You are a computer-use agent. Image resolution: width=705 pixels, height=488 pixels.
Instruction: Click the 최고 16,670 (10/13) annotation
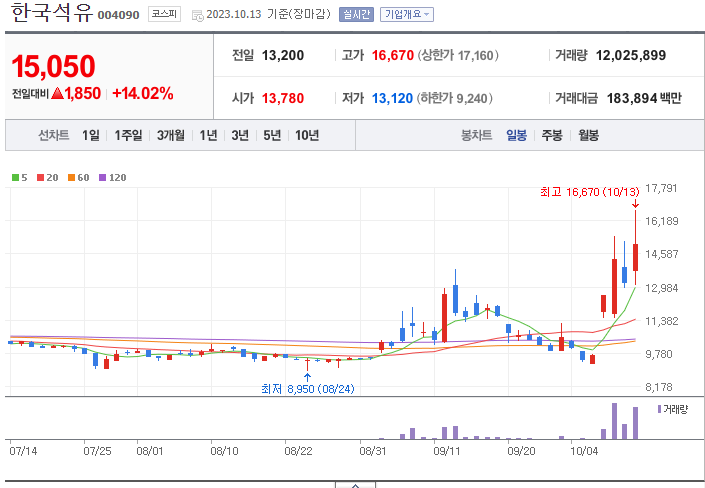point(589,193)
